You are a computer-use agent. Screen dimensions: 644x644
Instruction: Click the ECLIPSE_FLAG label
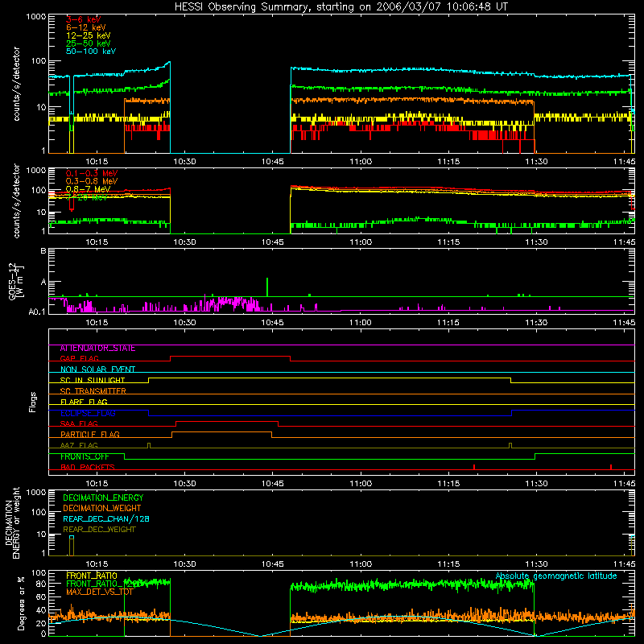point(88,413)
